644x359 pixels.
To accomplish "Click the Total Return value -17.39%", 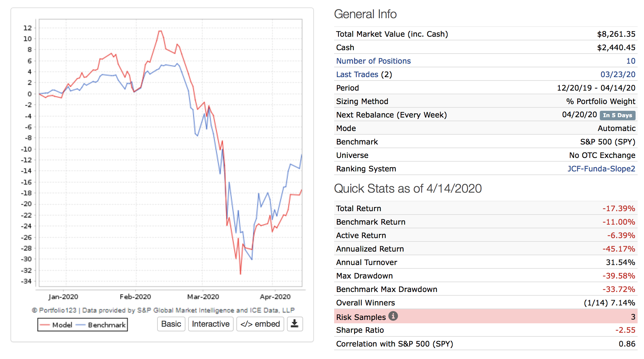I will 619,208.
